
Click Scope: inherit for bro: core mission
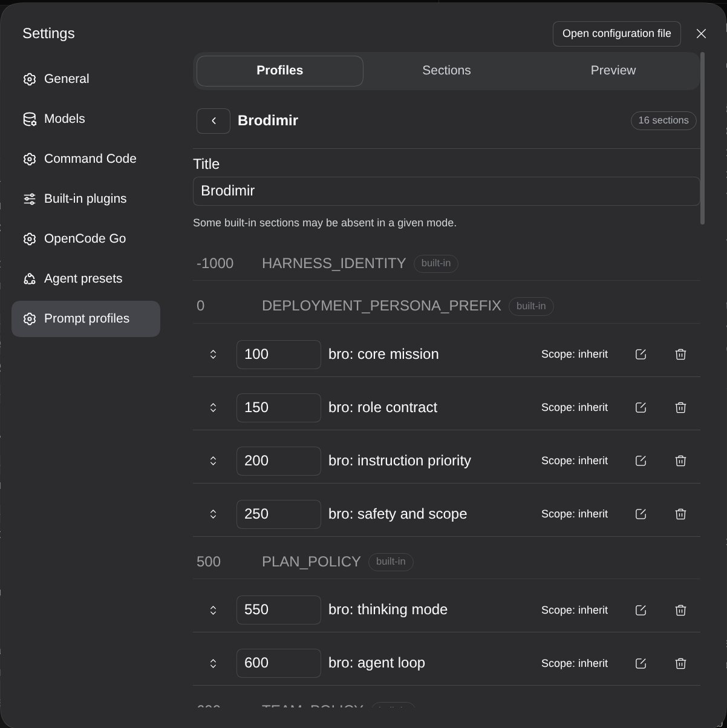(x=575, y=355)
